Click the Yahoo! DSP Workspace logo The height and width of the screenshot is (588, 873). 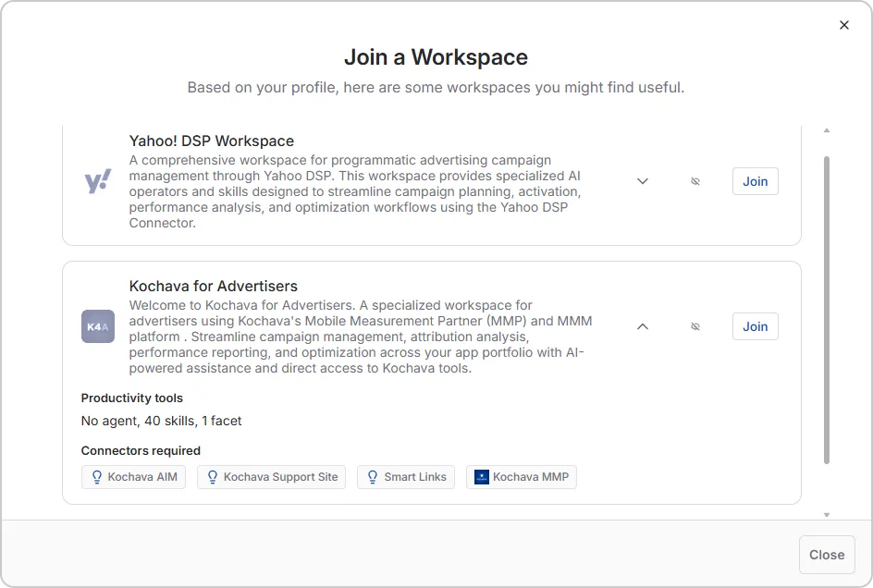98,181
